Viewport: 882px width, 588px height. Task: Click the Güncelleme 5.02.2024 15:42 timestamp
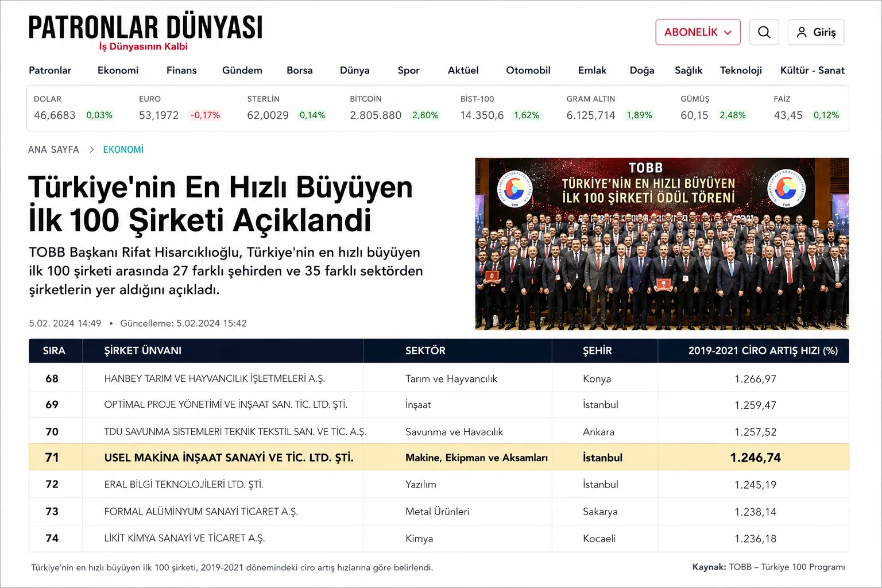tap(183, 323)
